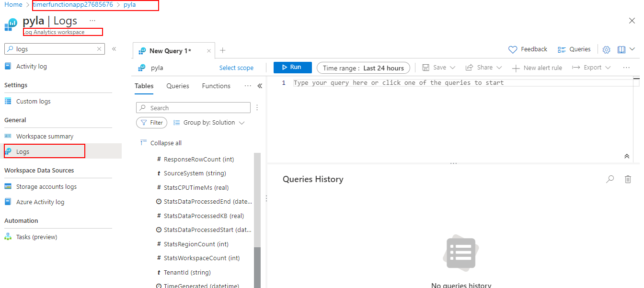This screenshot has width=644, height=288.
Task: Open the more options ellipsis next to pyla Logs title
Action: pos(92,21)
